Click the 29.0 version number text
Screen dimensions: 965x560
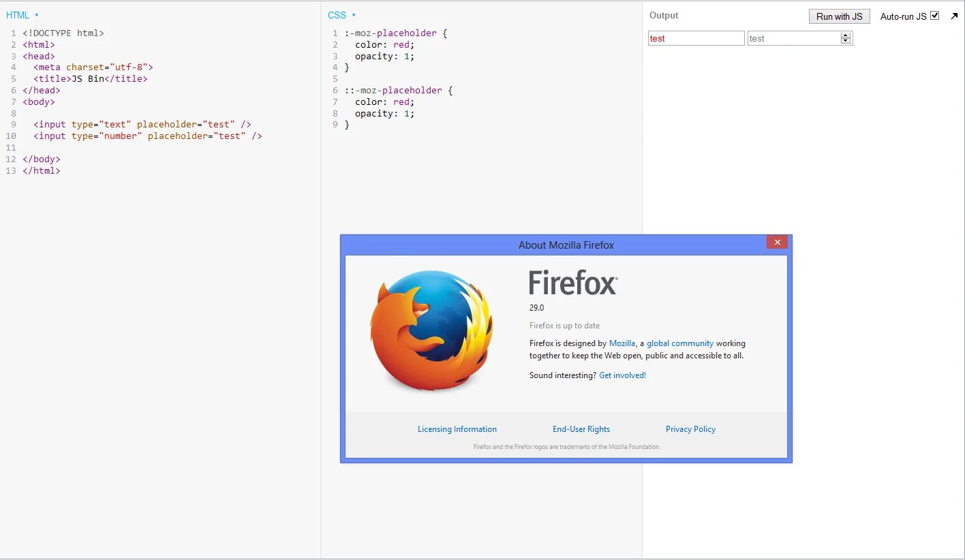coord(537,308)
